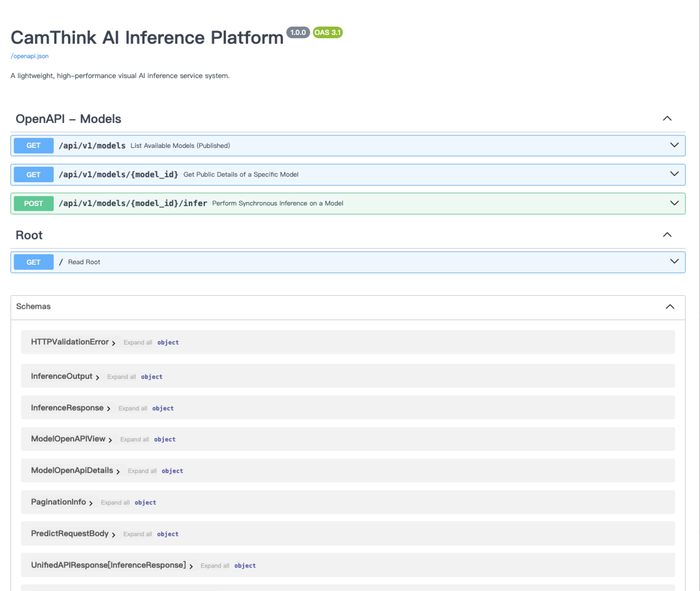Collapse the Schemas section chevron

tap(670, 307)
